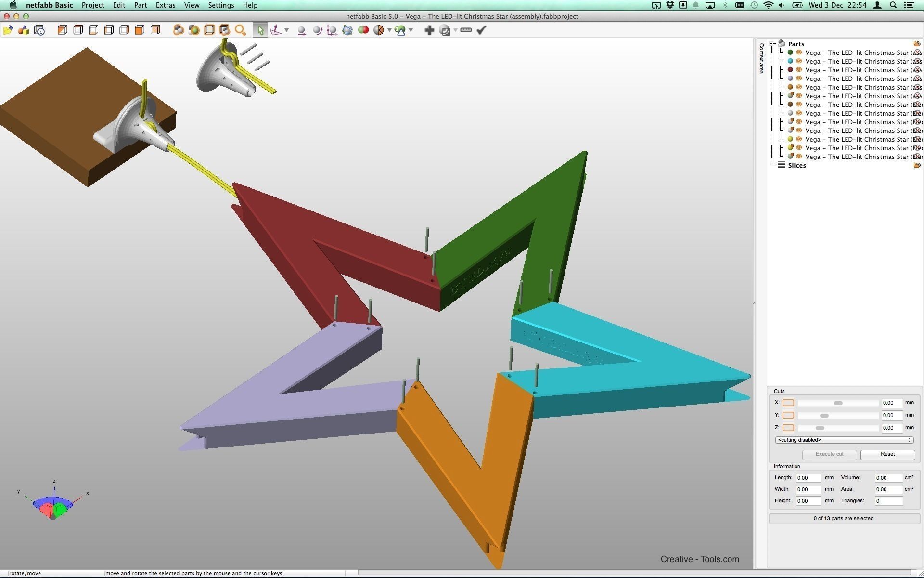Screen dimensions: 924x578
Task: Open the Part menu
Action: click(140, 5)
